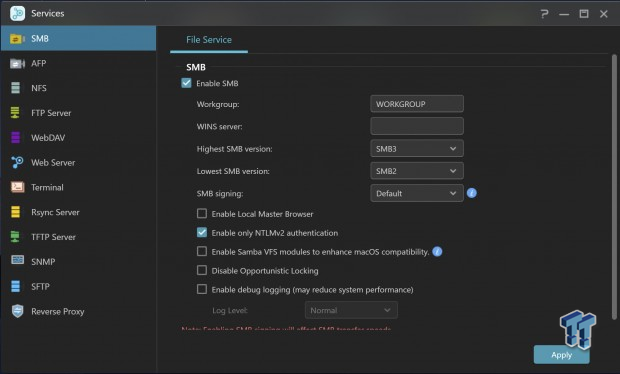Screen dimensions: 620x374
Task: Select Web Server in the sidebar
Action: coord(78,162)
